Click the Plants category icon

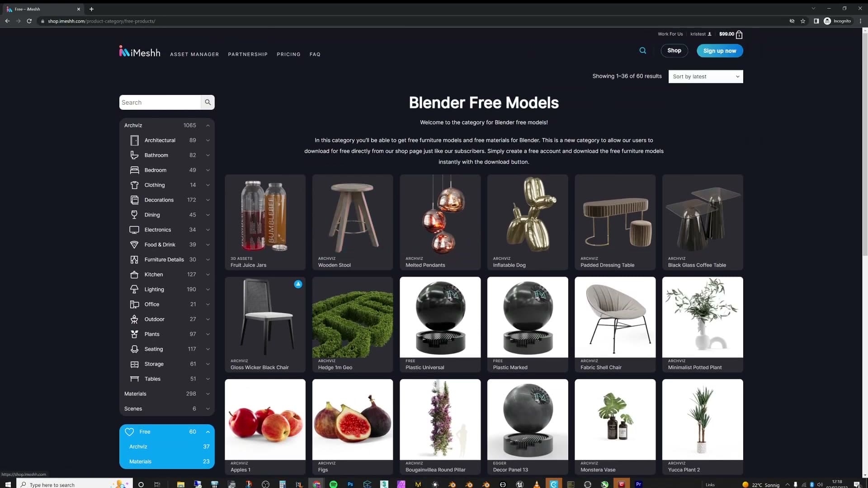point(134,334)
